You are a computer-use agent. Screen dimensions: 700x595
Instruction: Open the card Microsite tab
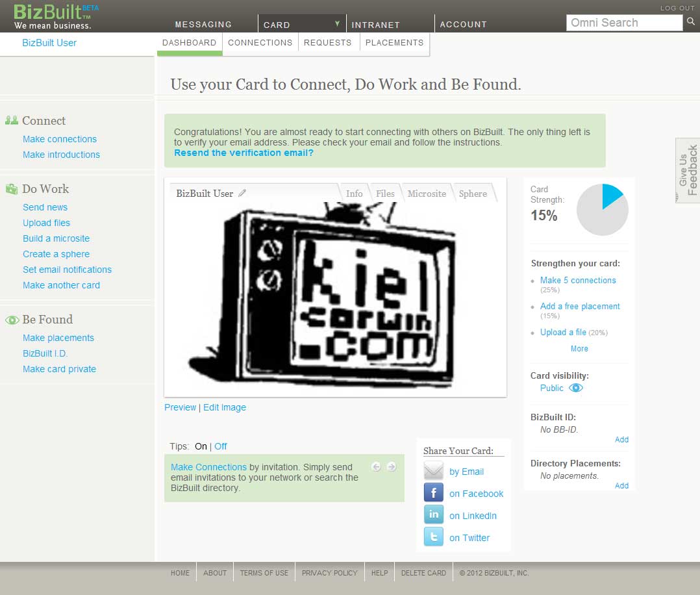coord(427,194)
